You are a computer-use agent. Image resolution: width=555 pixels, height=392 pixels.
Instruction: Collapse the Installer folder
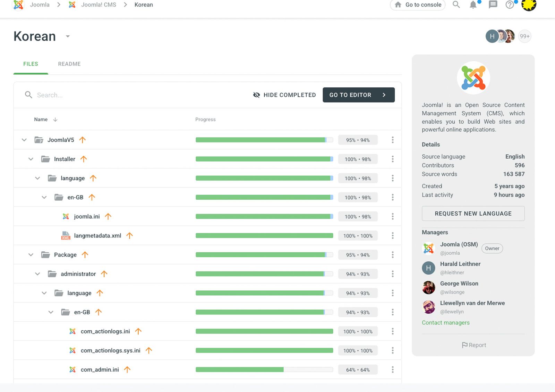click(x=31, y=159)
